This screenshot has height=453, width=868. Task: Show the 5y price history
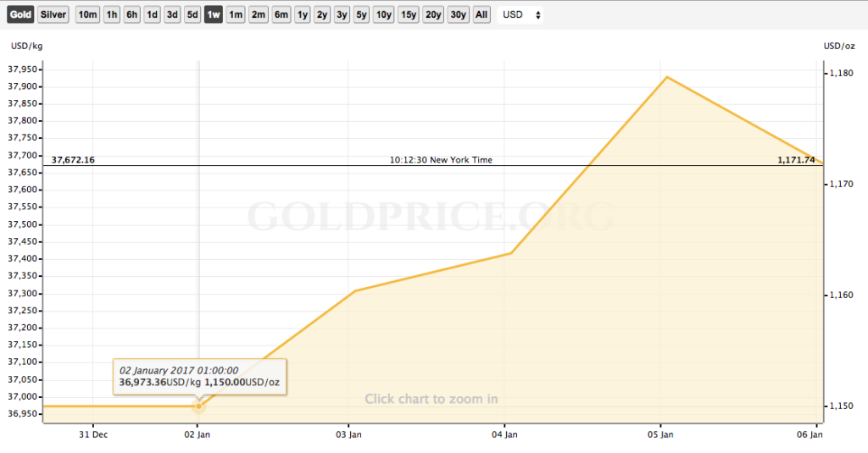pos(361,14)
